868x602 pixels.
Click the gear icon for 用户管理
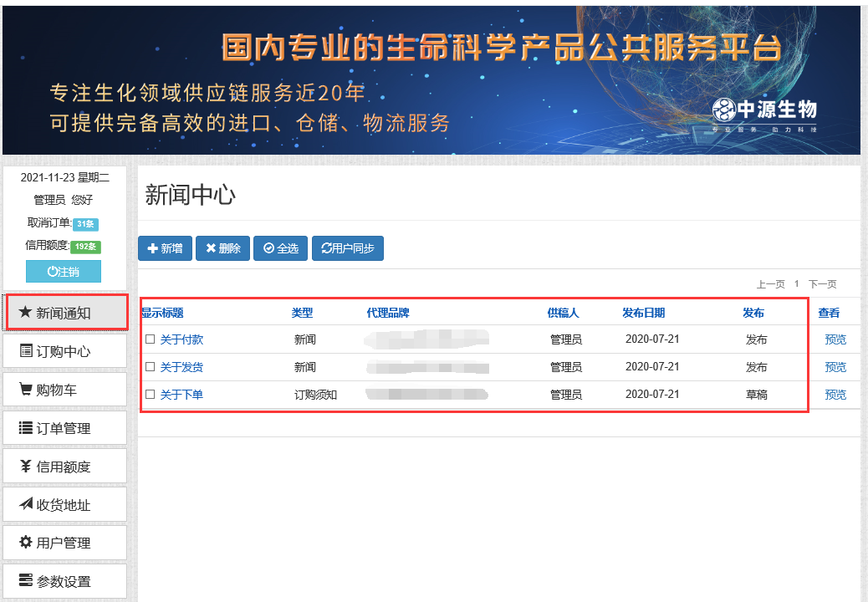[25, 542]
